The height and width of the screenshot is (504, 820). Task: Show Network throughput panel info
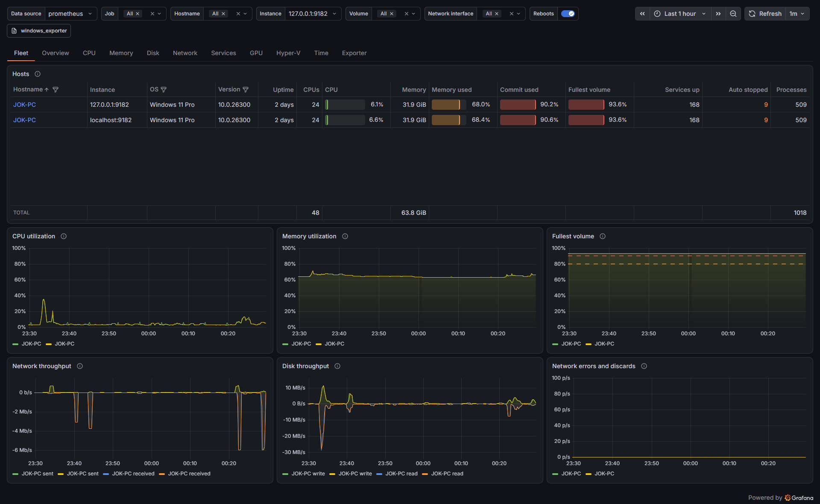80,366
